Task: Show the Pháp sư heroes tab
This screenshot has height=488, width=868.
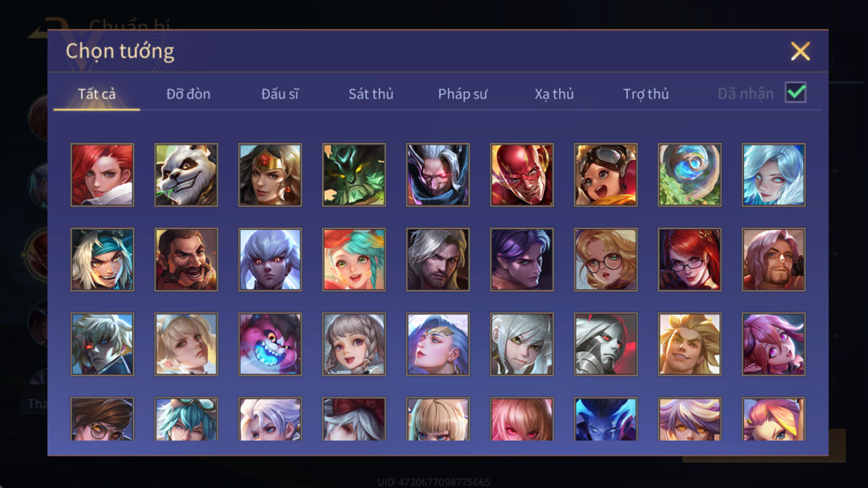Action: tap(463, 94)
